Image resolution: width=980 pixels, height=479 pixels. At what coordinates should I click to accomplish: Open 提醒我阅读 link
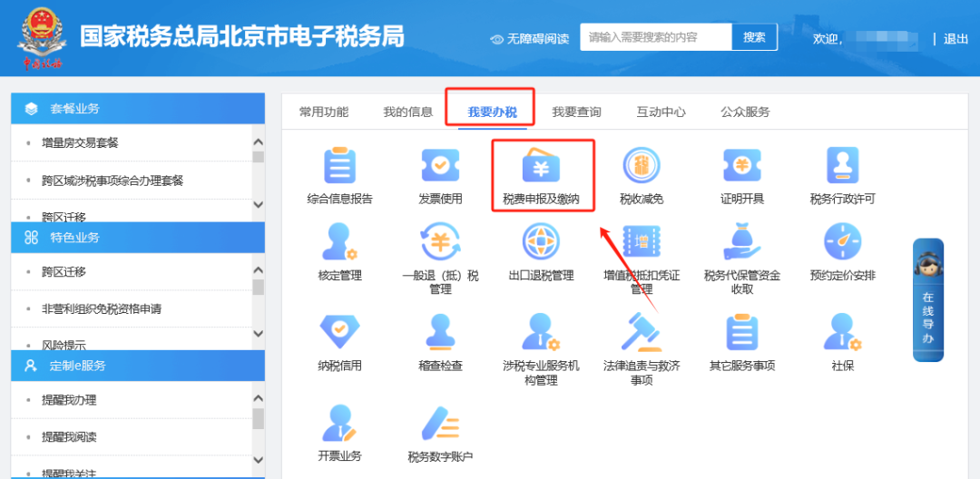pos(69,436)
